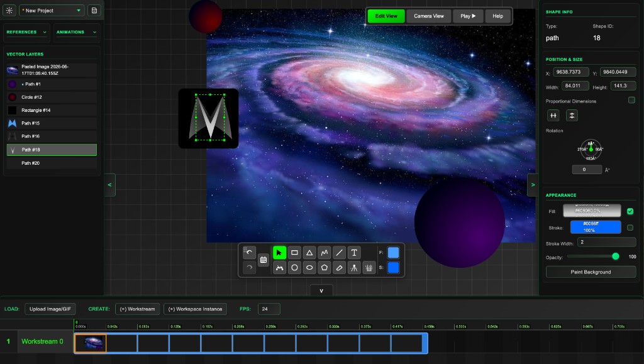This screenshot has width=644, height=364.
Task: Select the Triangle shape tool
Action: pos(309,252)
